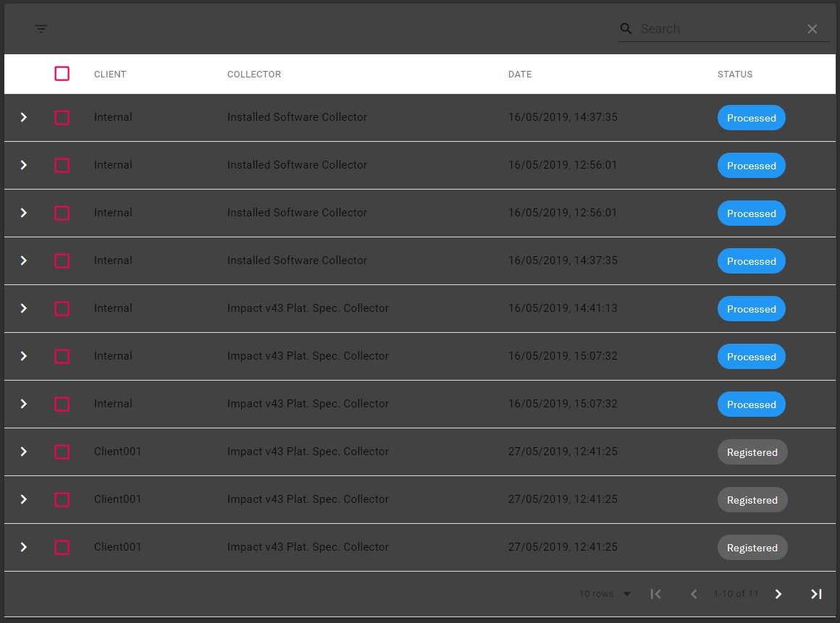Select the 10 rows page size control
This screenshot has height=623, width=840.
coord(597,594)
